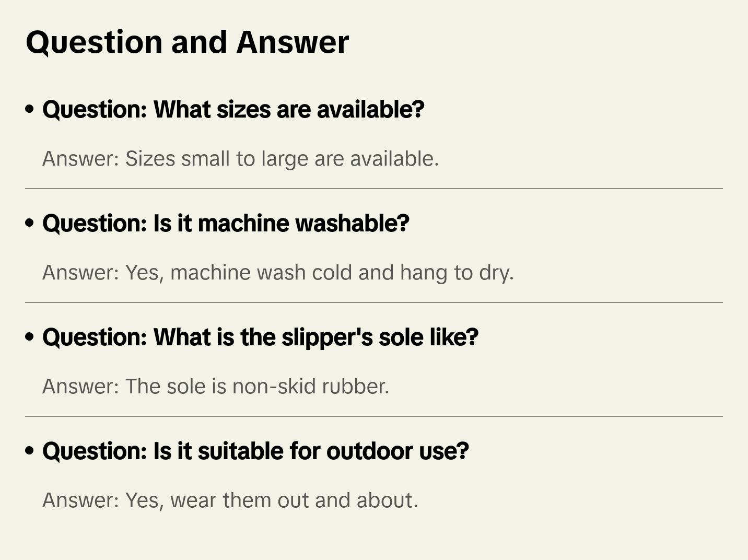Click the answer about sizes small to large
This screenshot has height=560, width=748.
click(240, 159)
